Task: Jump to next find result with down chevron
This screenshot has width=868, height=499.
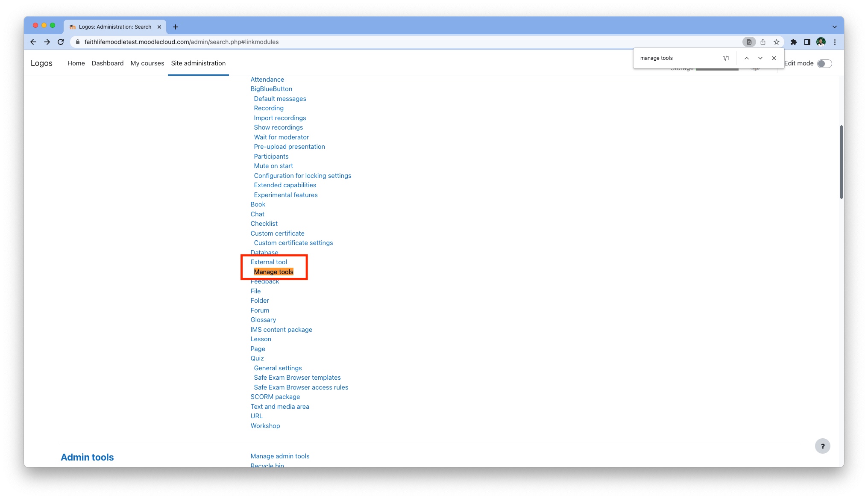Action: coord(760,58)
